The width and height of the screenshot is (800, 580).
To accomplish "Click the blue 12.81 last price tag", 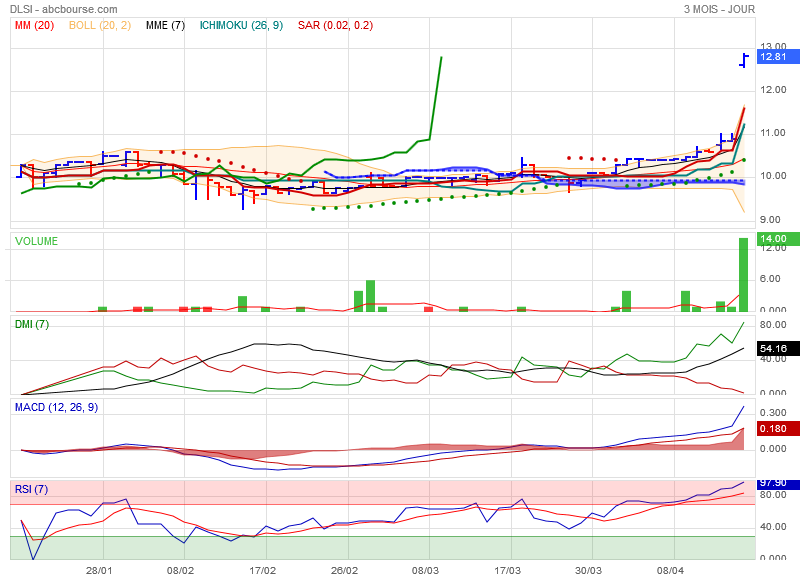I will coord(777,57).
